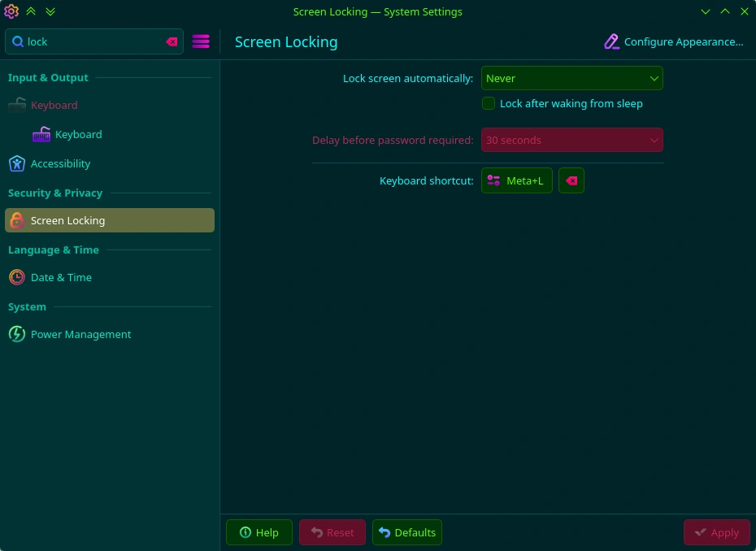Click the 'Screen Locking' page heading
Screen dimensions: 756x551
pyautogui.click(x=286, y=42)
